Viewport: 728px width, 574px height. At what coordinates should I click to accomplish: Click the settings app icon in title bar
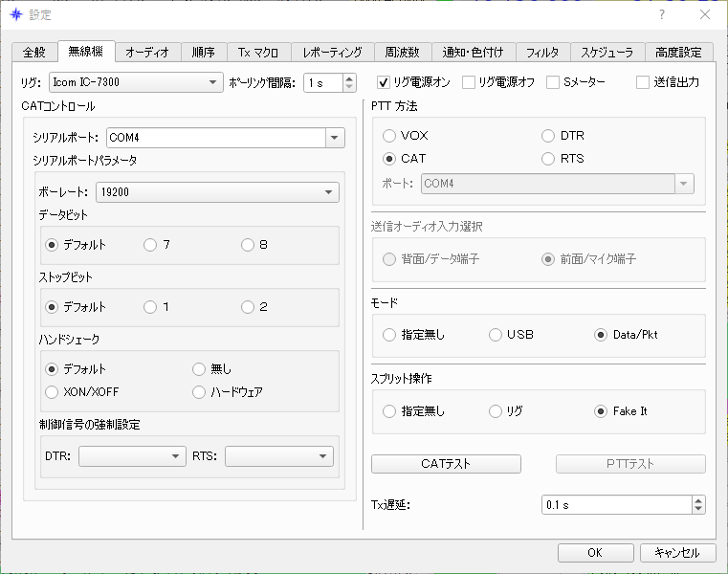pyautogui.click(x=16, y=14)
